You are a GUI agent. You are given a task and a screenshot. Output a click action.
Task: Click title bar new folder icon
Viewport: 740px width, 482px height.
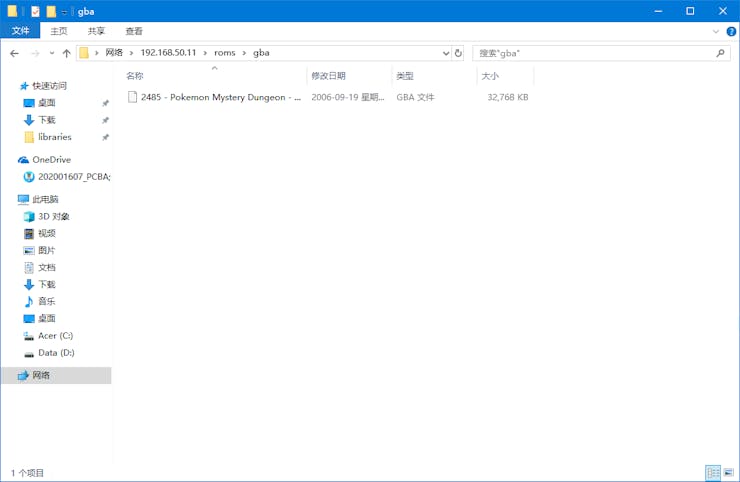point(51,11)
